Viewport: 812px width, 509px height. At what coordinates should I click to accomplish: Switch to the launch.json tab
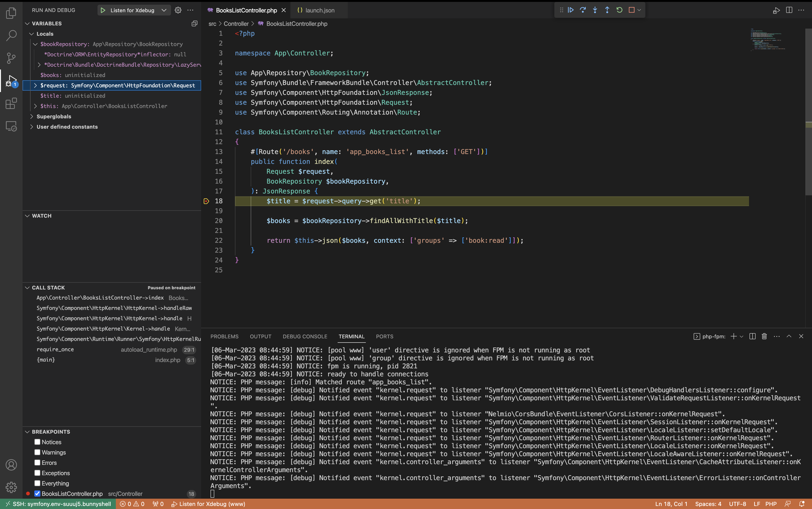click(x=320, y=10)
